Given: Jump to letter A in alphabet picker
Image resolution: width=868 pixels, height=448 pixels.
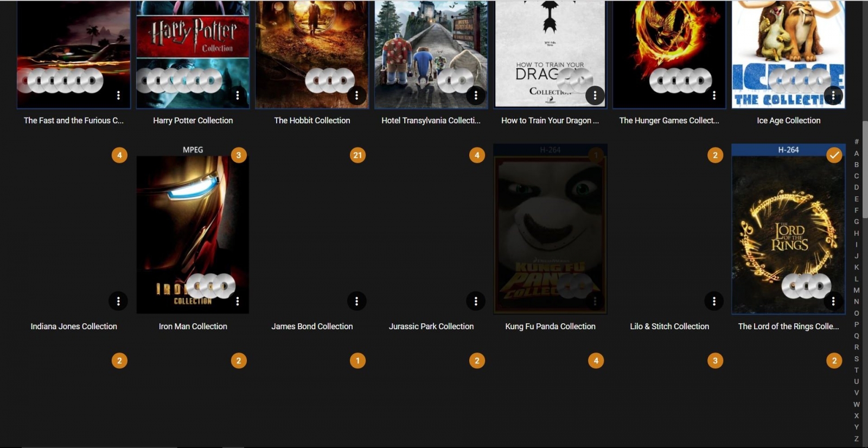Looking at the screenshot, I should [x=857, y=153].
